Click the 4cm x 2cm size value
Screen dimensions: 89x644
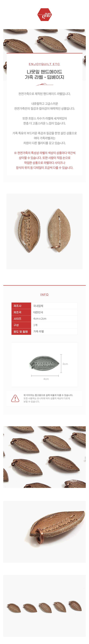(x=40, y=319)
